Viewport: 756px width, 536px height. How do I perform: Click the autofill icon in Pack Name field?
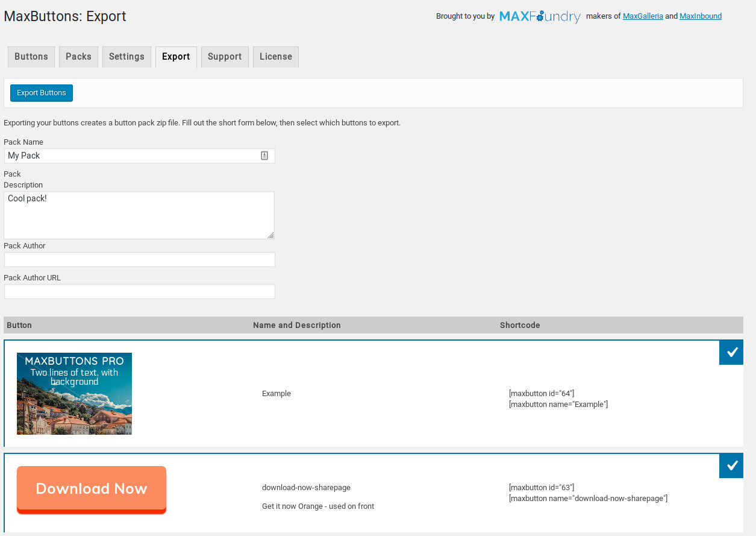264,156
